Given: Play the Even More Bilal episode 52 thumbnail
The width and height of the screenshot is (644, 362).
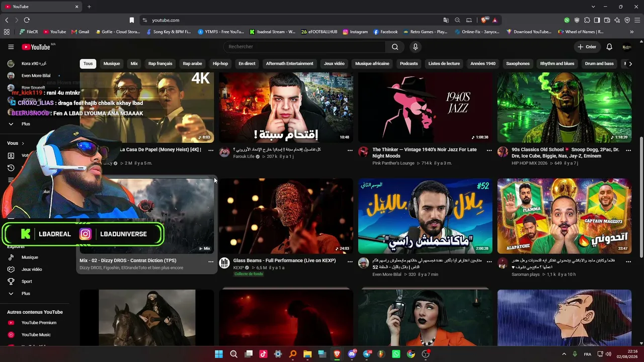Looking at the screenshot, I should click(425, 216).
